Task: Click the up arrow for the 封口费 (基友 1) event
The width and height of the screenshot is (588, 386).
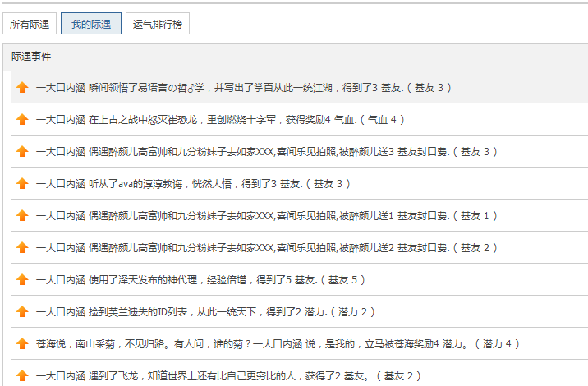Action: tap(22, 215)
